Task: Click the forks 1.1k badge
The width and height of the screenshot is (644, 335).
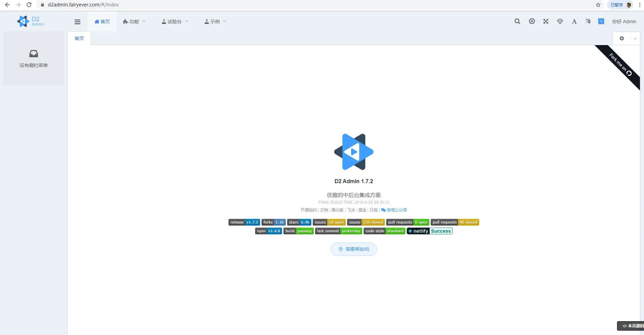Action: tap(274, 222)
